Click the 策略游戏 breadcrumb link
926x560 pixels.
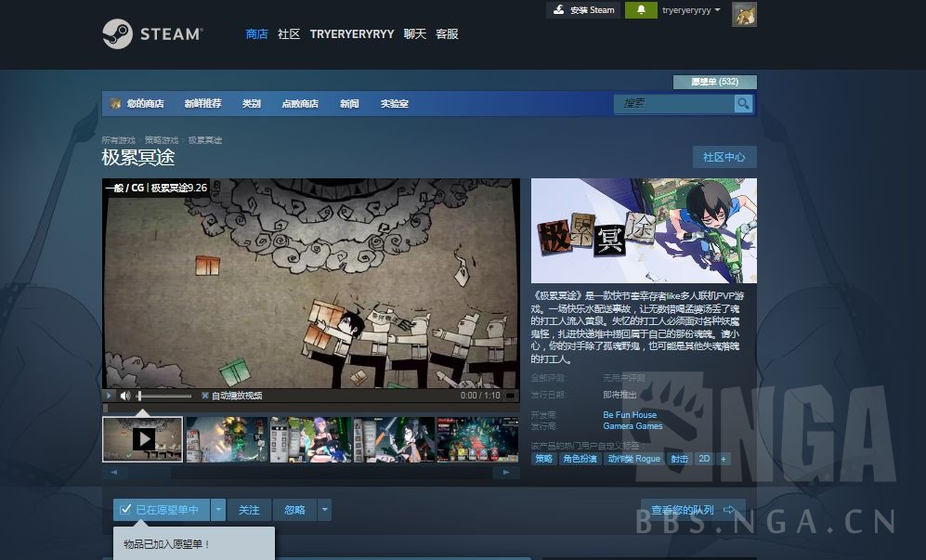point(162,140)
